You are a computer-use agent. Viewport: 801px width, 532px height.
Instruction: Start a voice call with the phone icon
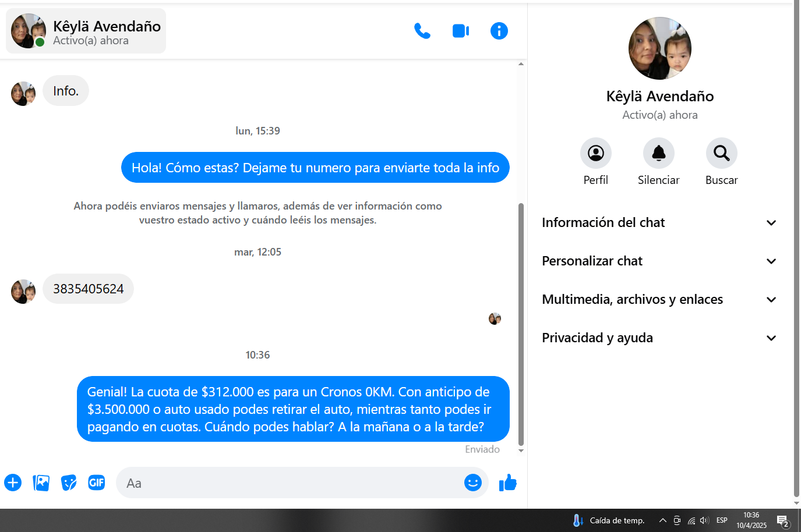point(422,31)
